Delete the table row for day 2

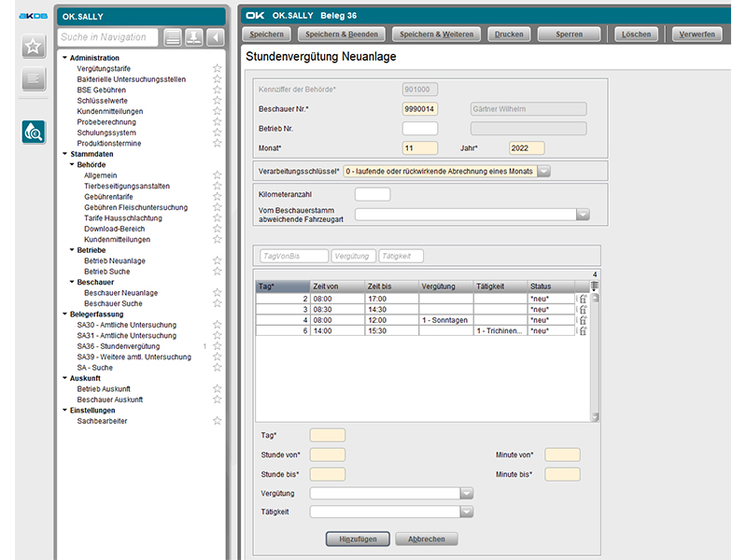click(x=584, y=299)
